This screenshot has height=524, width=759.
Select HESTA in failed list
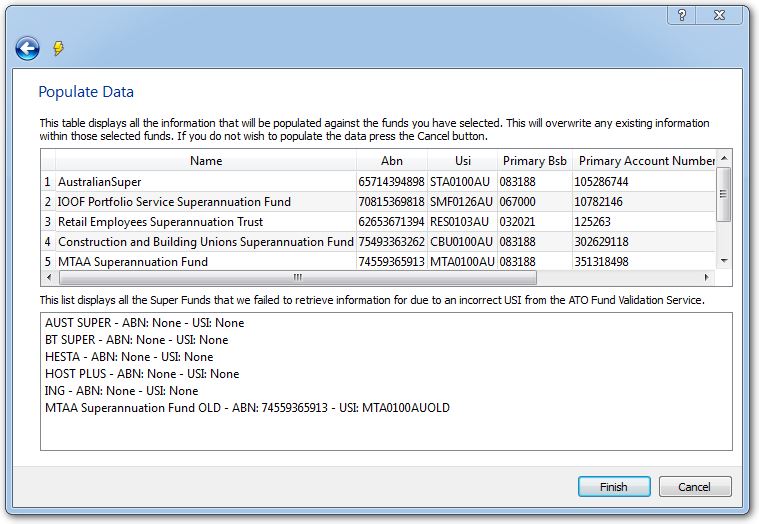click(x=129, y=357)
